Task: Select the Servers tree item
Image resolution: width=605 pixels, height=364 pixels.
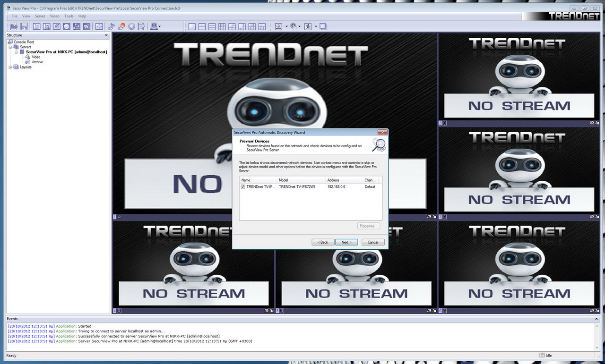Action: 26,47
